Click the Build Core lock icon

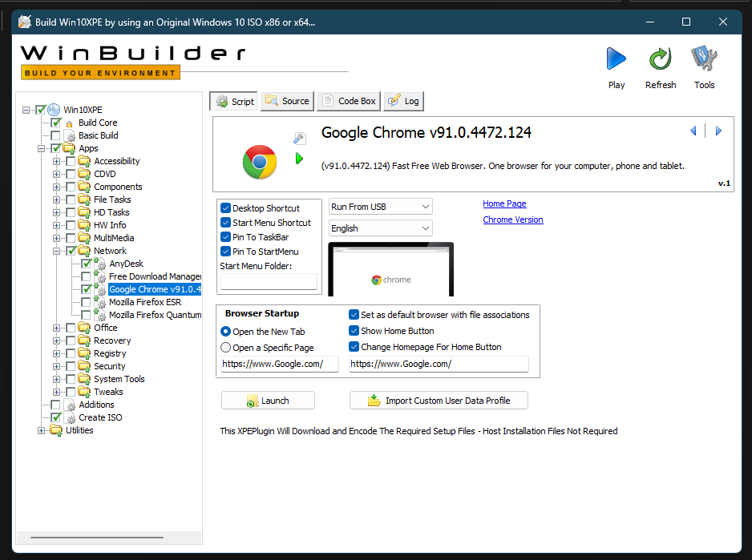[70, 123]
